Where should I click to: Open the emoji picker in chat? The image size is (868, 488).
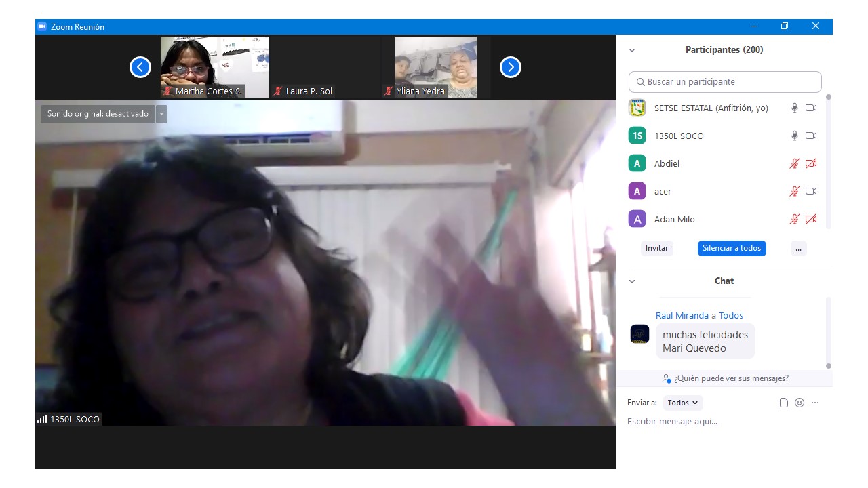point(800,403)
